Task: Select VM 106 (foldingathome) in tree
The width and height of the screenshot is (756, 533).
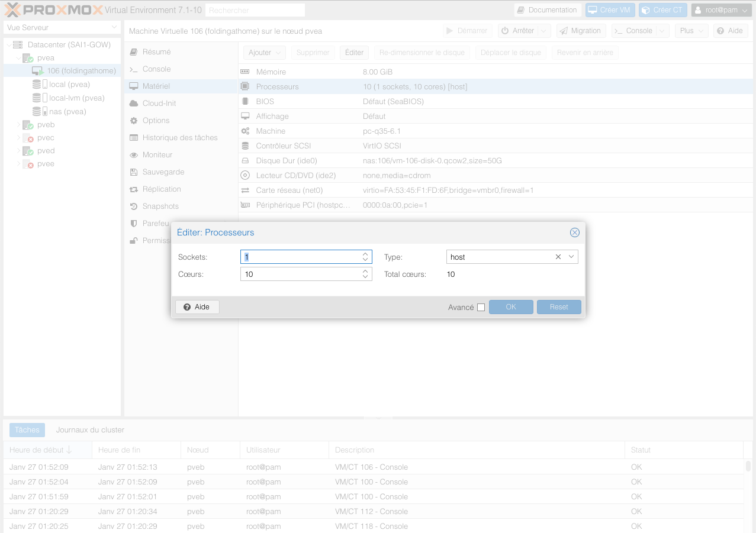Action: 62,71
